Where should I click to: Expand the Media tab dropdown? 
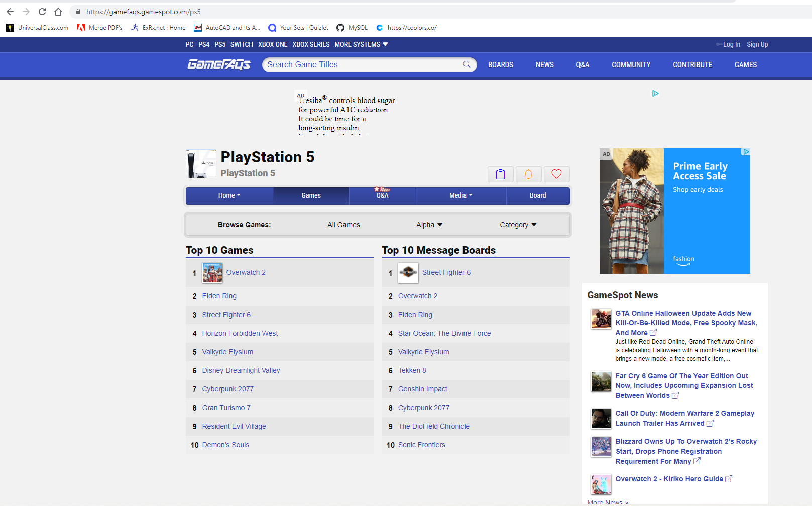[461, 195]
